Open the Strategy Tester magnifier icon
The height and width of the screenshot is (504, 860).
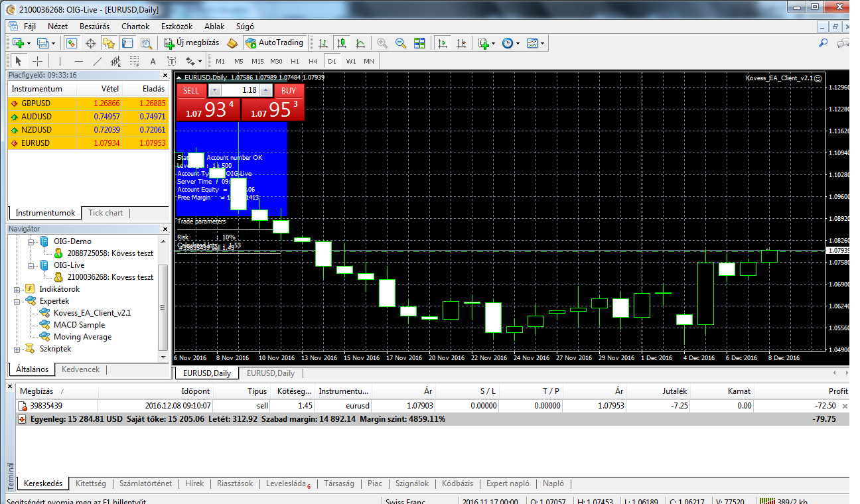[x=147, y=42]
